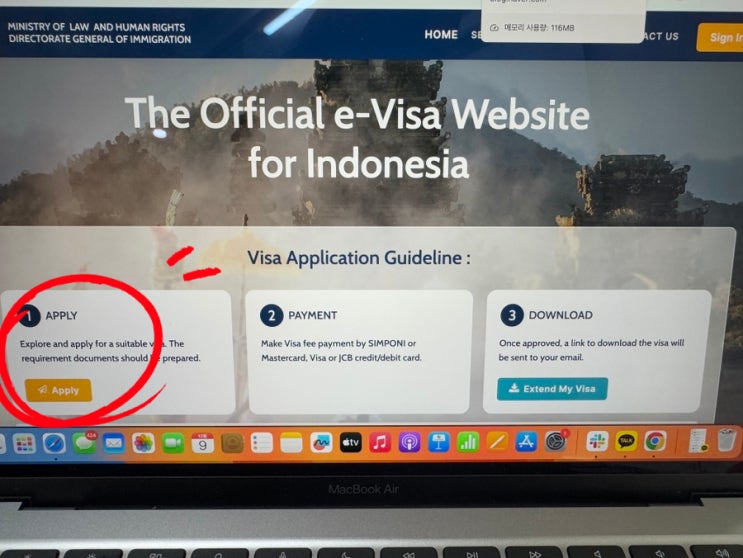
Task: Open the App Store icon
Action: pos(526,442)
